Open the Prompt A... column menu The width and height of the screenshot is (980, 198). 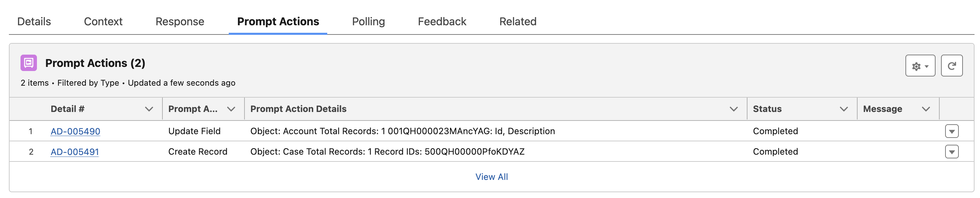[230, 110]
